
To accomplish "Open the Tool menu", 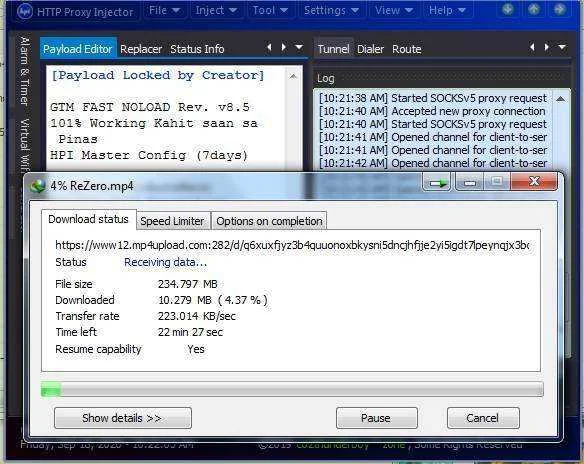I will click(270, 10).
